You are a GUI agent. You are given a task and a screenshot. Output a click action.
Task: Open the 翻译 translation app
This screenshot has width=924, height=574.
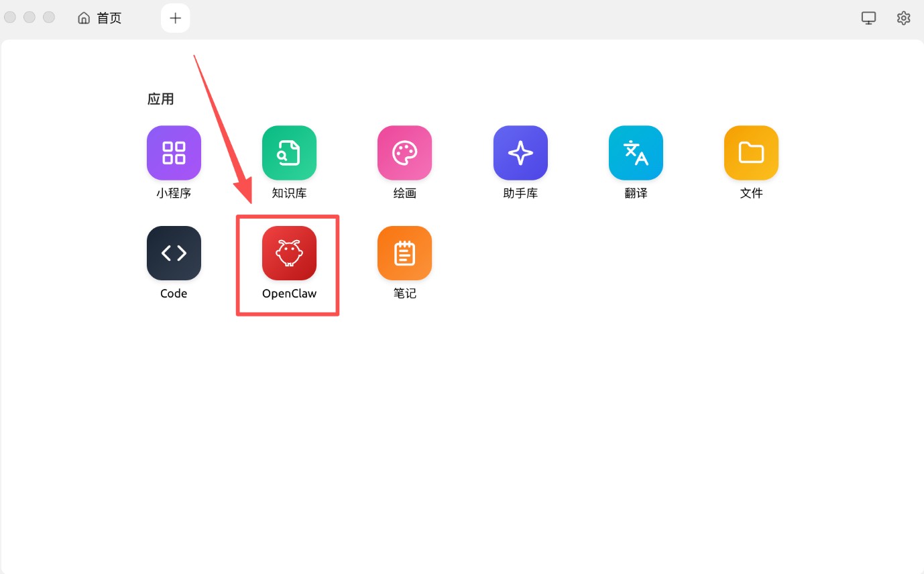635,153
